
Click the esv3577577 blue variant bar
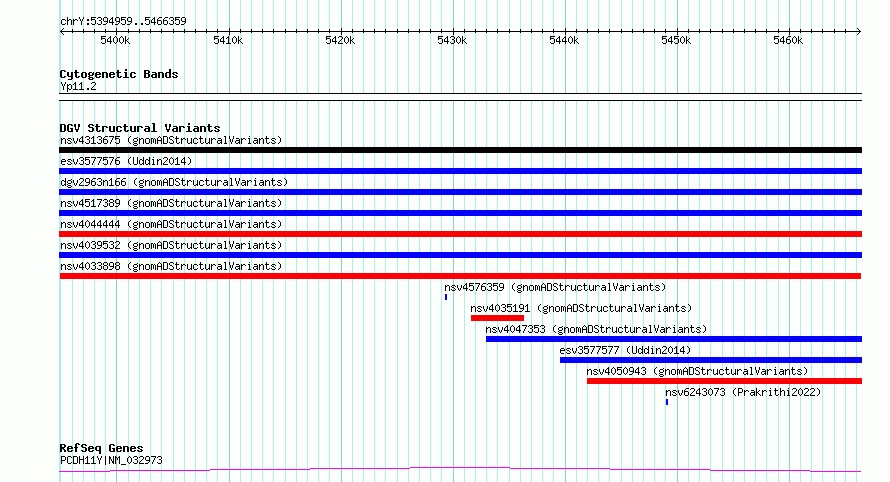711,360
